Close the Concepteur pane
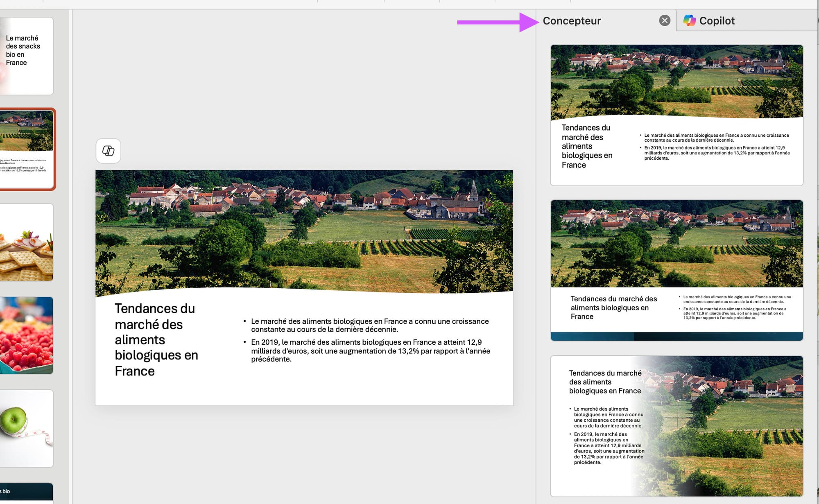The width and height of the screenshot is (819, 504). click(665, 20)
